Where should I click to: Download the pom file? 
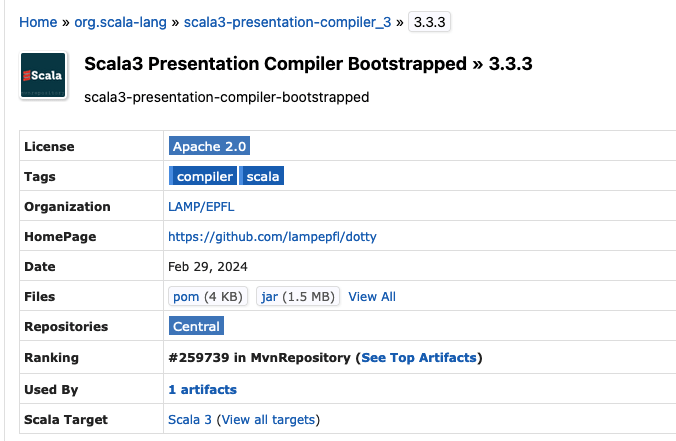pyautogui.click(x=208, y=297)
